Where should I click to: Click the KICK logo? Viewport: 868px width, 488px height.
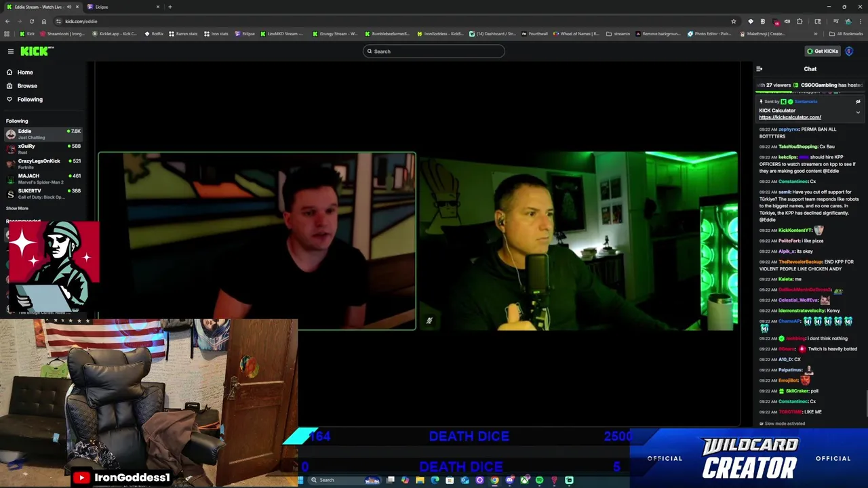[x=36, y=51]
